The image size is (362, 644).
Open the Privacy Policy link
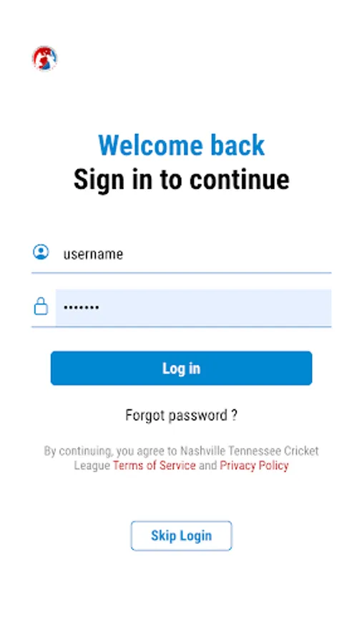pos(255,465)
